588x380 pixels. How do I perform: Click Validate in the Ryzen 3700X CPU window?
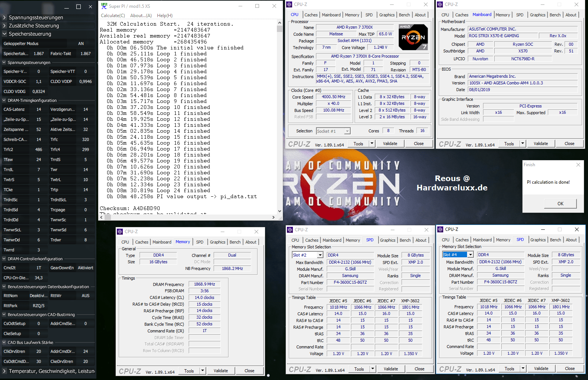[390, 144]
